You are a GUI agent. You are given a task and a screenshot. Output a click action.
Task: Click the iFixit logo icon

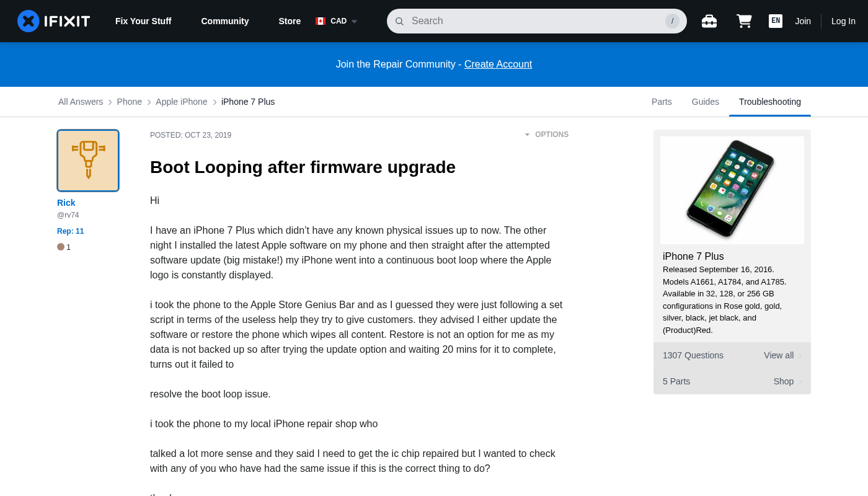point(29,21)
